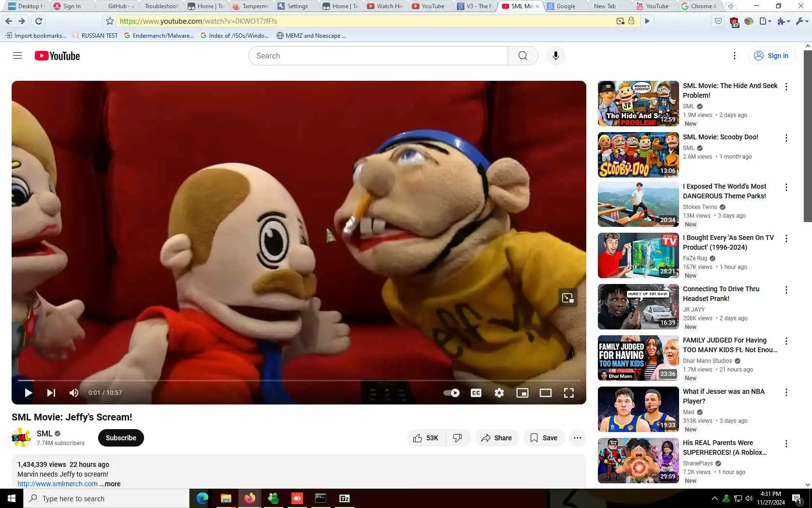Toggle the autoplay switch in player
812x508 pixels.
[x=451, y=393]
